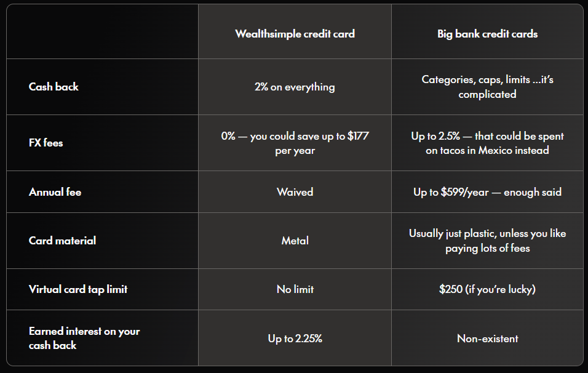Screen dimensions: 588x373
Task: Click the Waived annual fee cell
Action: [295, 192]
